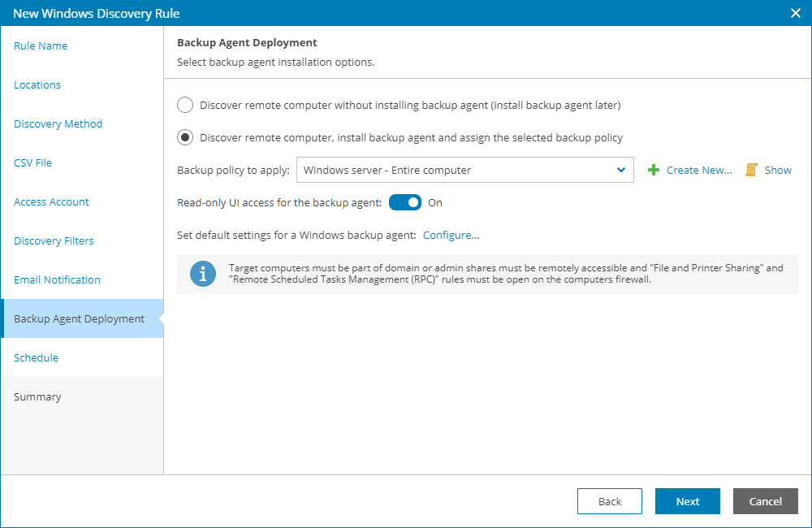View the Discovery Filters step

tap(54, 240)
